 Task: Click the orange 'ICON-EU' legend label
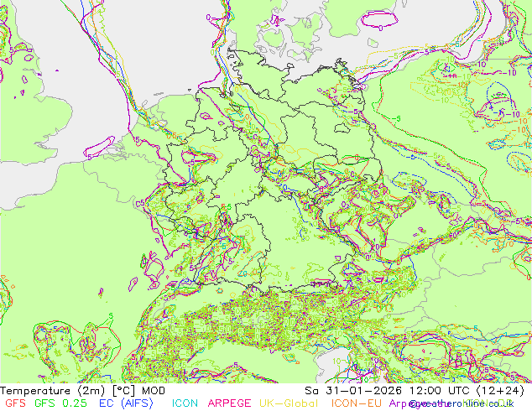357,403
